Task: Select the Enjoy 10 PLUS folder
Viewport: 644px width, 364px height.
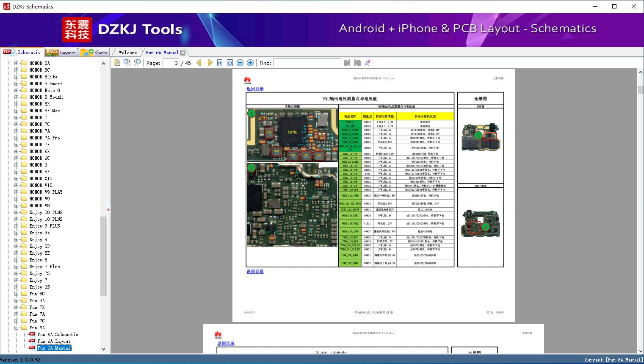Action: pos(46,219)
